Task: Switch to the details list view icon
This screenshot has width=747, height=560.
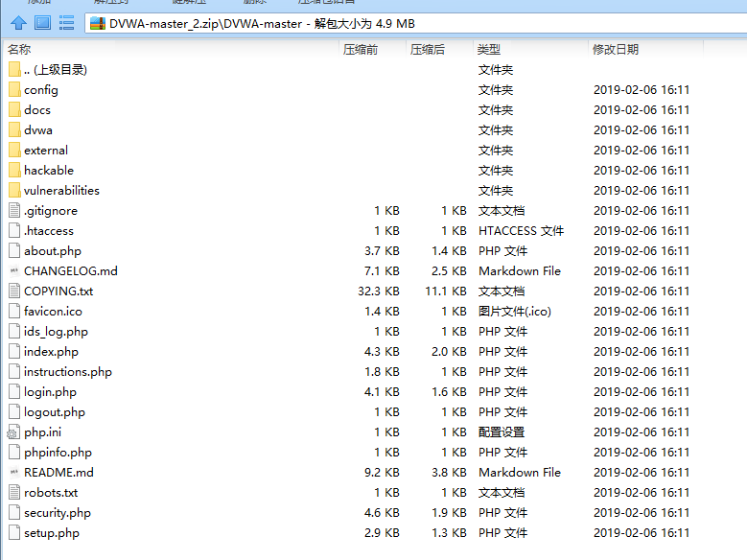Action: tap(67, 23)
